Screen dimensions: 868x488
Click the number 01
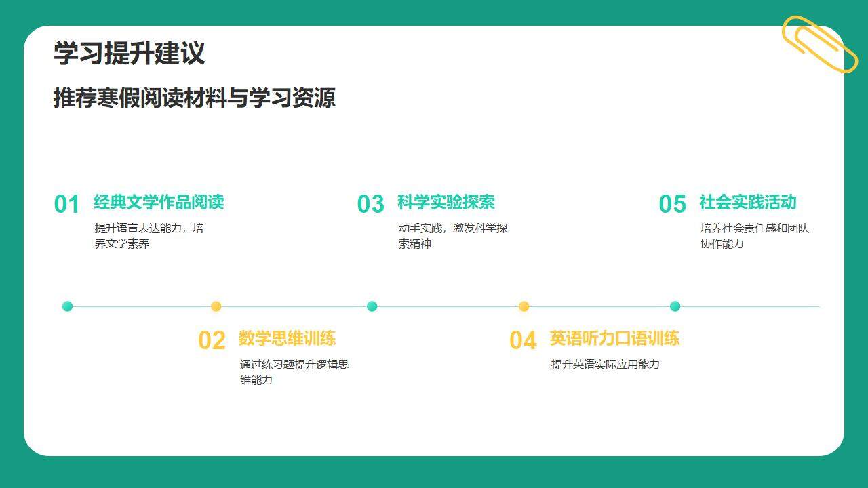(x=67, y=204)
